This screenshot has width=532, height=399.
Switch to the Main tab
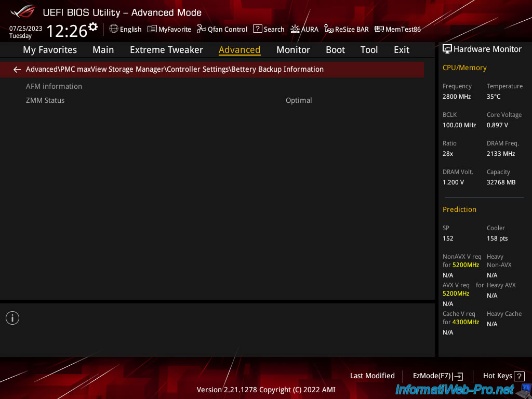pyautogui.click(x=103, y=50)
